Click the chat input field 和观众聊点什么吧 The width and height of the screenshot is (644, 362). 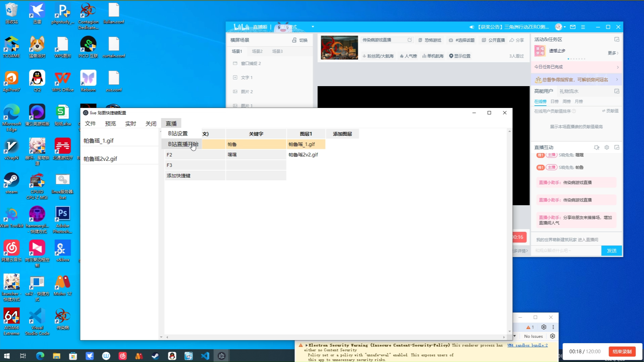tap(567, 251)
